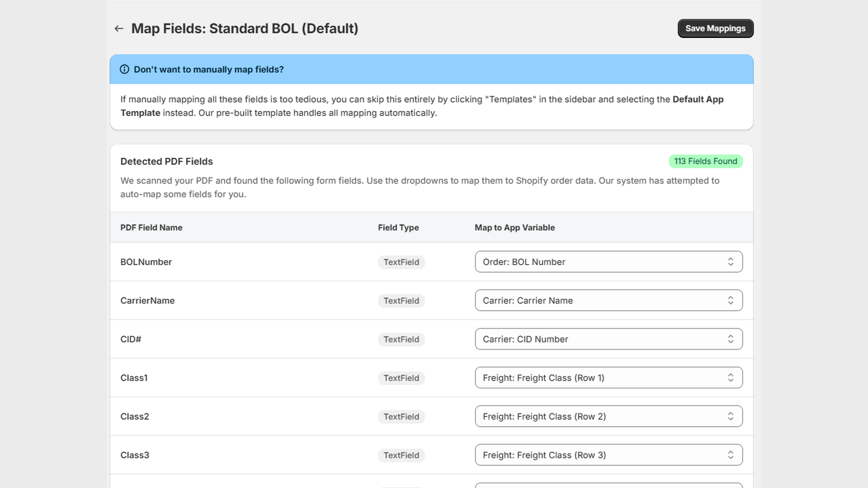Click the CID# field name
Screen dimensions: 868x488
[x=131, y=339]
